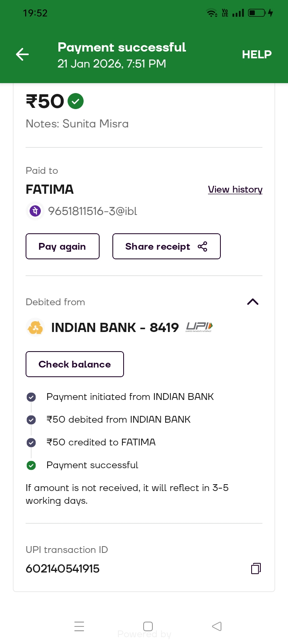288x644 pixels.
Task: Tap the UPI logo beside bank name
Action: (199, 328)
